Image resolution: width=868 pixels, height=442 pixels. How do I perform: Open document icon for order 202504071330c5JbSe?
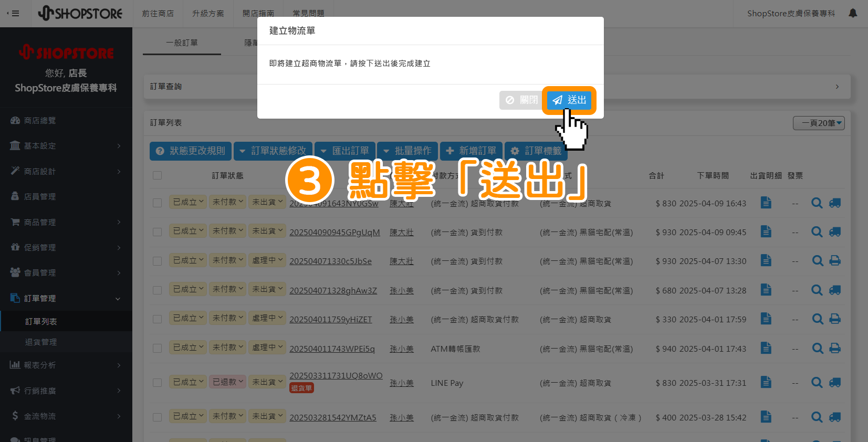click(x=766, y=260)
